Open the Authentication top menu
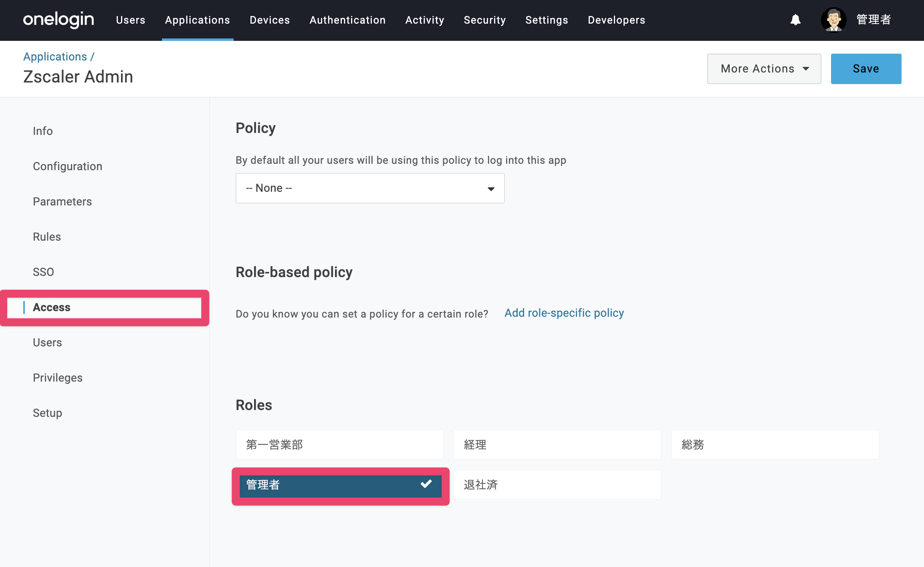 347,20
